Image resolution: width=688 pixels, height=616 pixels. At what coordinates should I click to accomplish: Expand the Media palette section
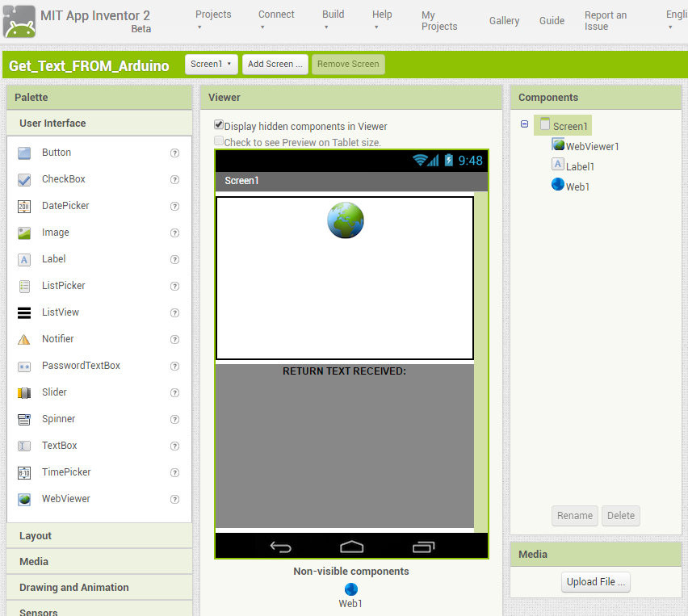[99, 562]
